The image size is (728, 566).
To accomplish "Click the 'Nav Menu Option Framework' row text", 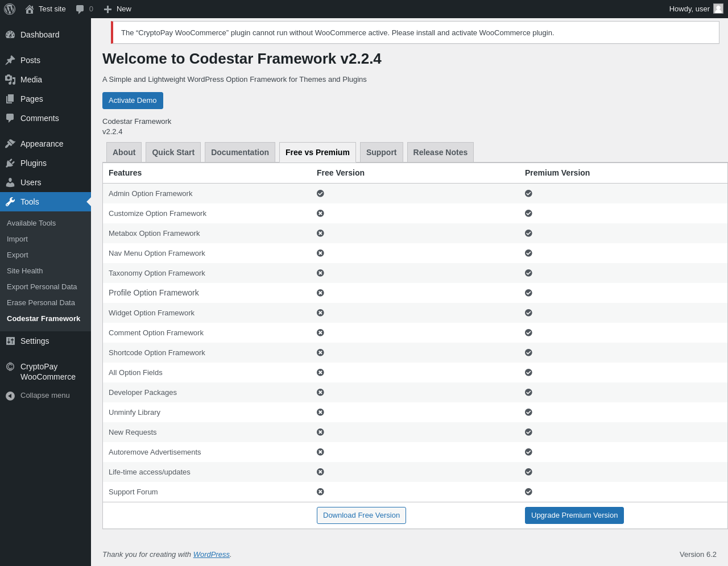I will pyautogui.click(x=157, y=253).
